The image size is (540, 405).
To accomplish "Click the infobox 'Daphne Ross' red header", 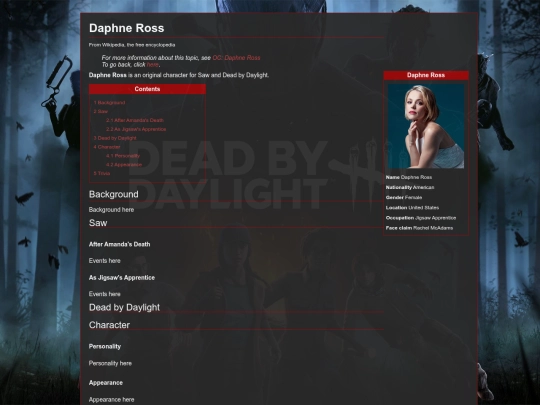I will tap(426, 75).
